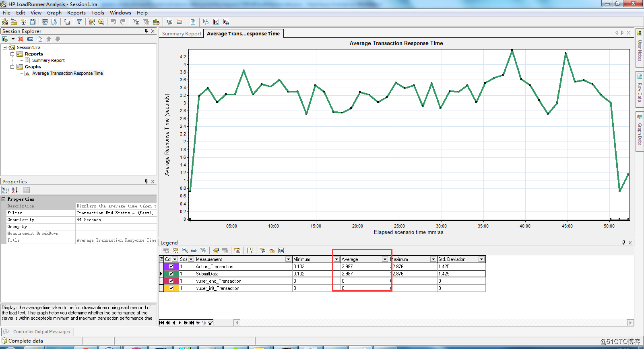
Task: Click the legend horizontal scrollbar right arrow
Action: pos(630,322)
